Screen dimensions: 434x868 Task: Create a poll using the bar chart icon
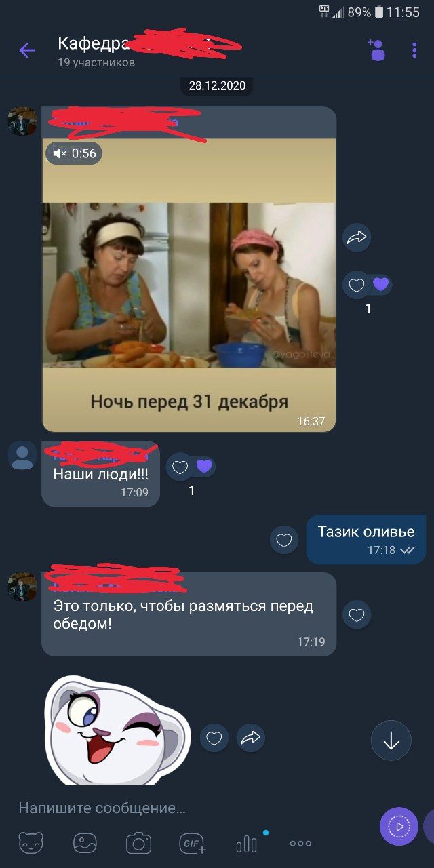click(x=247, y=844)
